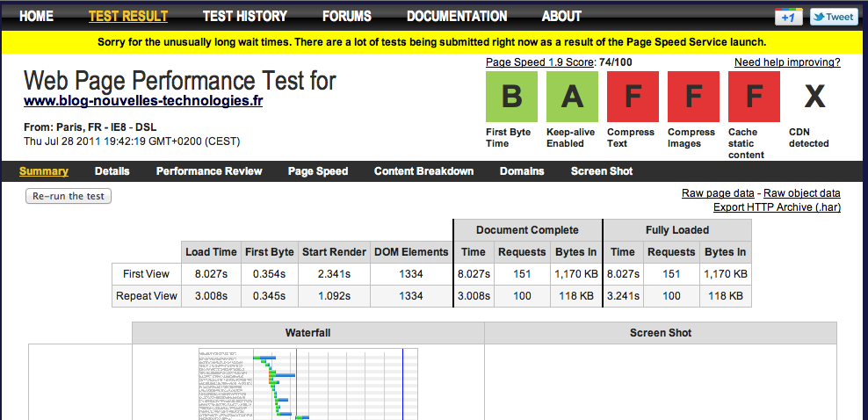Share the result via the Tweet button
This screenshot has width=868, height=420.
point(833,17)
